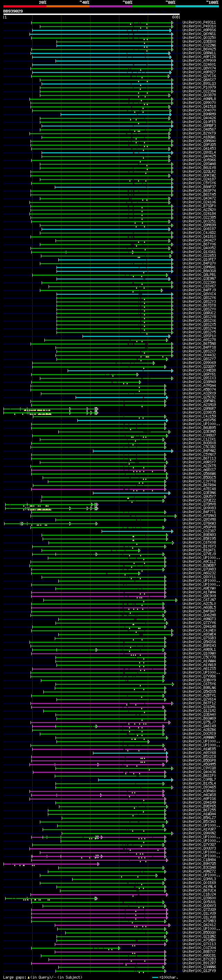Screen dimensions: 222x980
Task: Select the UniRef100_C6TK08 label
Action: [x=199, y=543]
